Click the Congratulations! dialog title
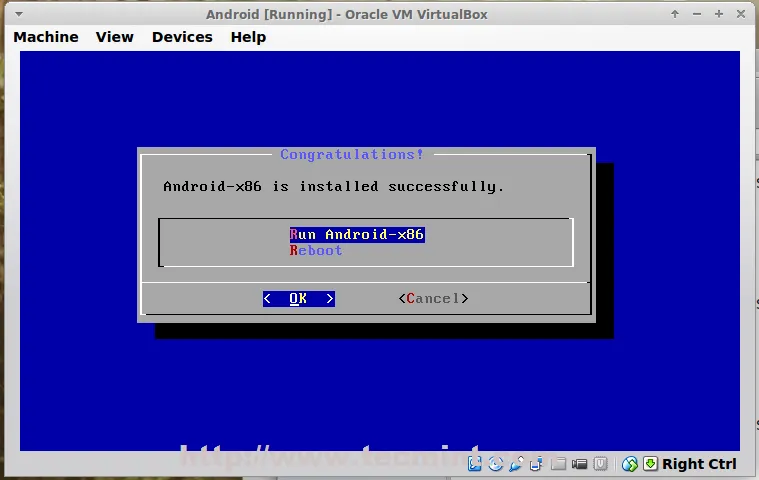Image resolution: width=759 pixels, height=480 pixels. [x=352, y=154]
